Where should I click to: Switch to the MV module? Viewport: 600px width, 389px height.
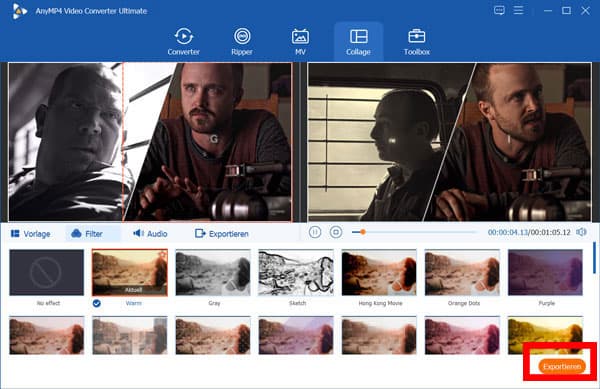300,42
